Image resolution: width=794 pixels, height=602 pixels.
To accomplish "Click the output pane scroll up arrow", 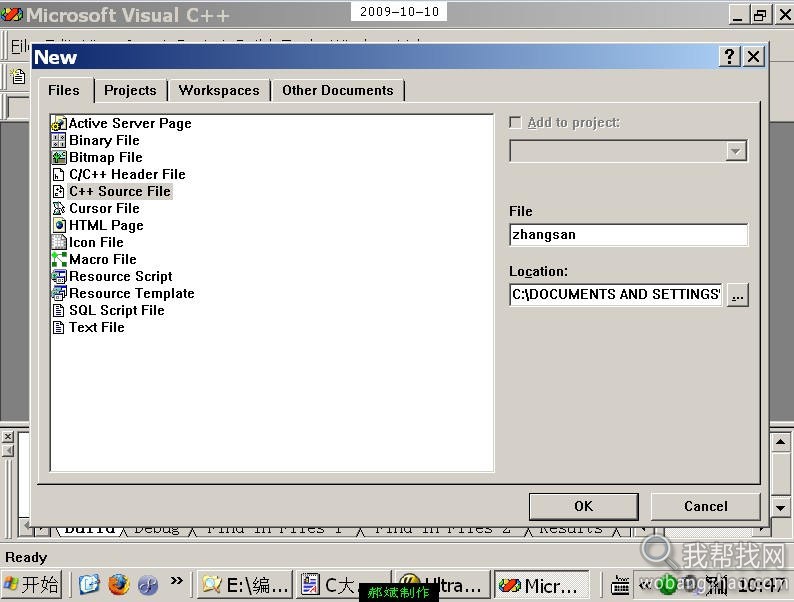I will (x=780, y=442).
